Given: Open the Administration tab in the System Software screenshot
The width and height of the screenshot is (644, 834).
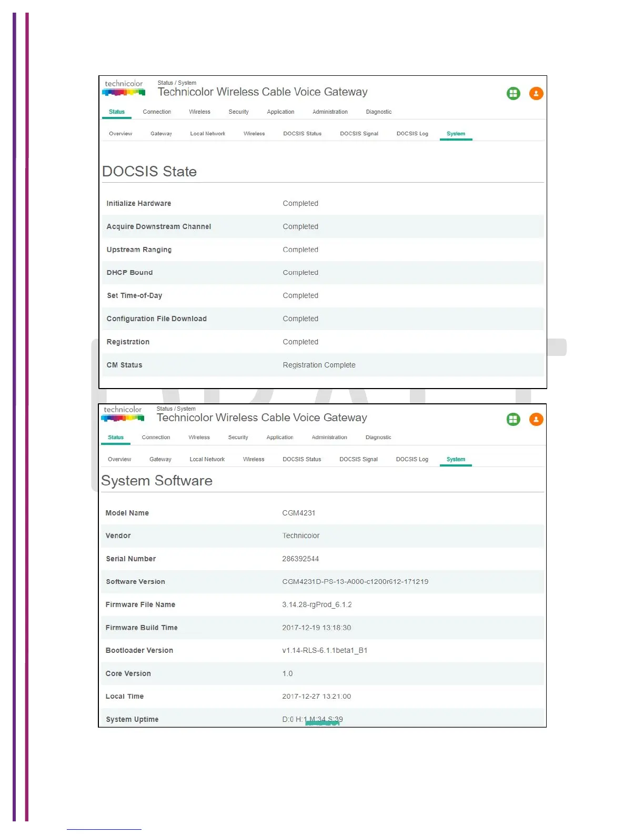Looking at the screenshot, I should point(329,438).
